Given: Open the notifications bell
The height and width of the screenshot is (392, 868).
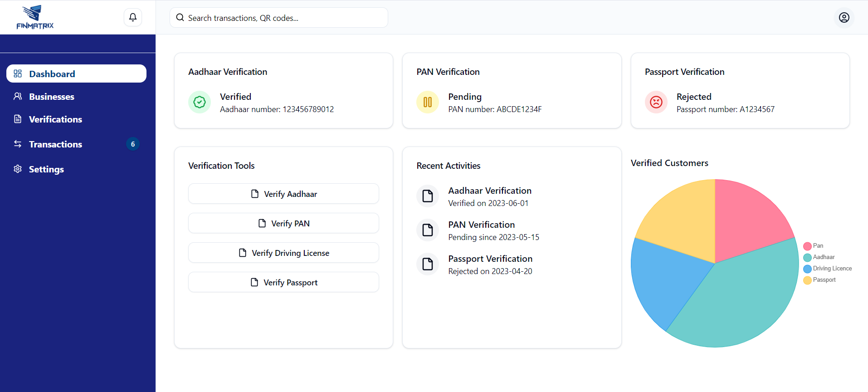Looking at the screenshot, I should (x=133, y=17).
